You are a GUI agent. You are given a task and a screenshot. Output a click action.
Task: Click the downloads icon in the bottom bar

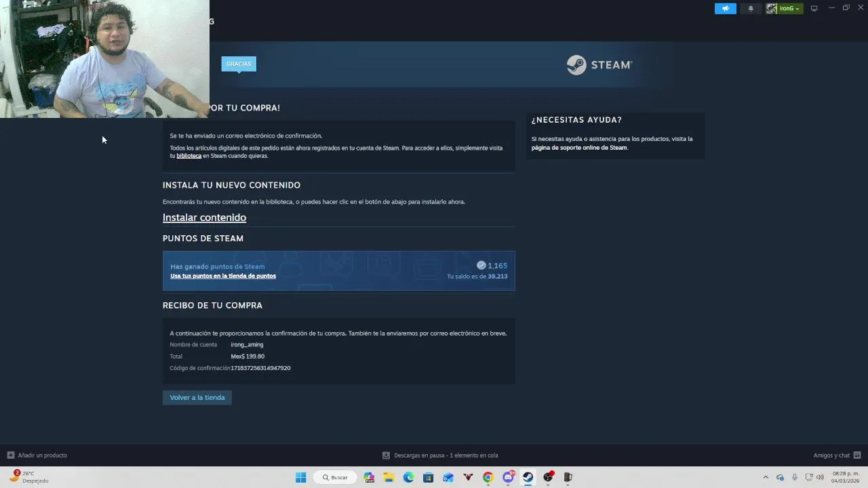pyautogui.click(x=386, y=455)
